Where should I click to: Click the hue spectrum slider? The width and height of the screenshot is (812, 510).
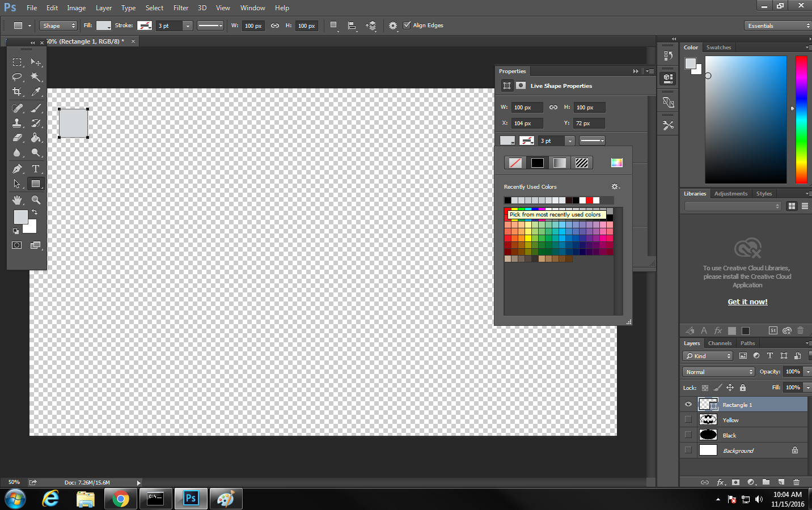point(801,120)
